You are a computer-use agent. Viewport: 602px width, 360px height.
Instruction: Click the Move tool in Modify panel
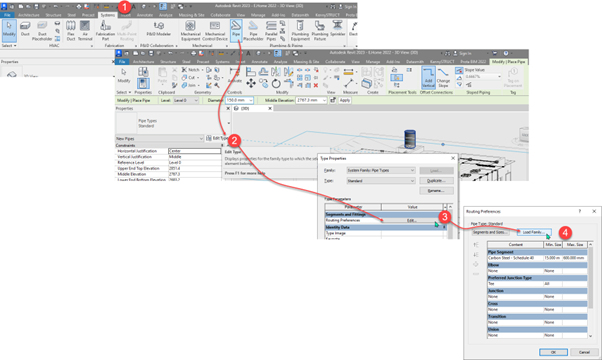click(251, 83)
